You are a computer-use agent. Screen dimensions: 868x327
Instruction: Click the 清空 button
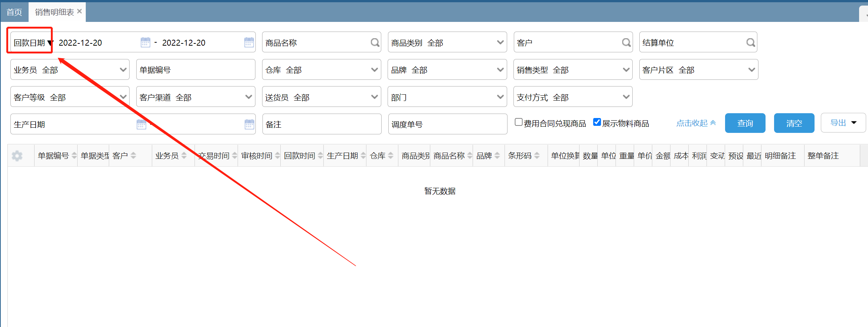(x=794, y=123)
